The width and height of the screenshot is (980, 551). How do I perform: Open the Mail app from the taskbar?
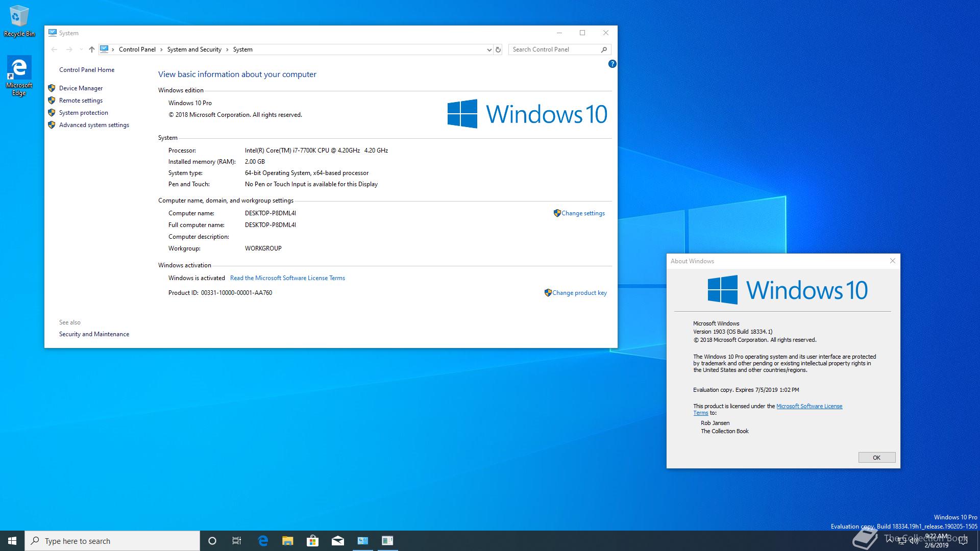pos(338,541)
